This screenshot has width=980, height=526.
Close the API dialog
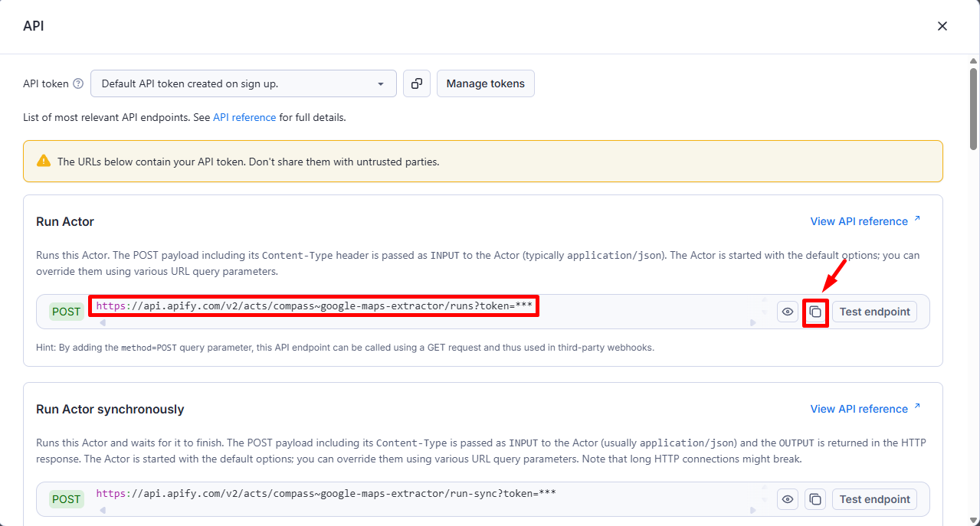click(942, 26)
